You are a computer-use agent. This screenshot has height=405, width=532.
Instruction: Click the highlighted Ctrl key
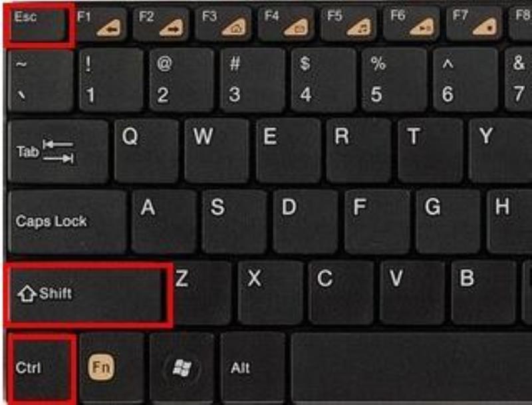[x=41, y=369]
